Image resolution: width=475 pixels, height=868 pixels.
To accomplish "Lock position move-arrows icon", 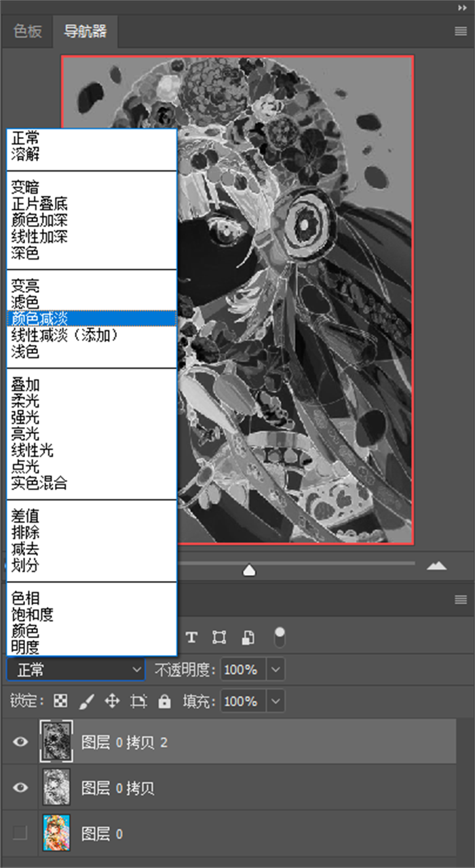I will click(112, 701).
